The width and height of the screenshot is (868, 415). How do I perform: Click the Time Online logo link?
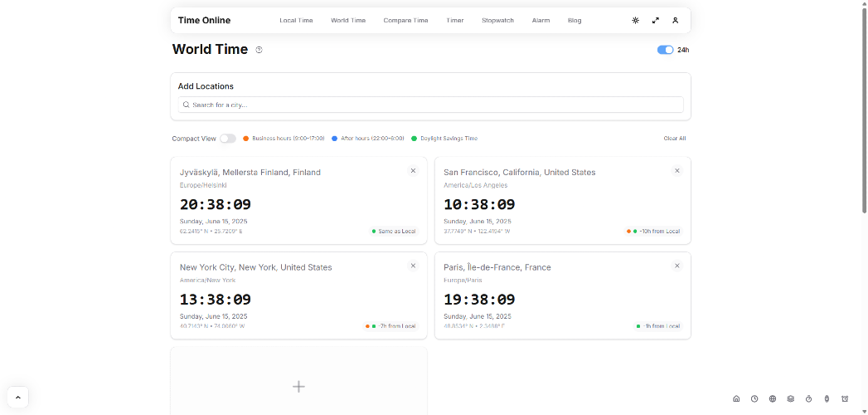coord(204,20)
